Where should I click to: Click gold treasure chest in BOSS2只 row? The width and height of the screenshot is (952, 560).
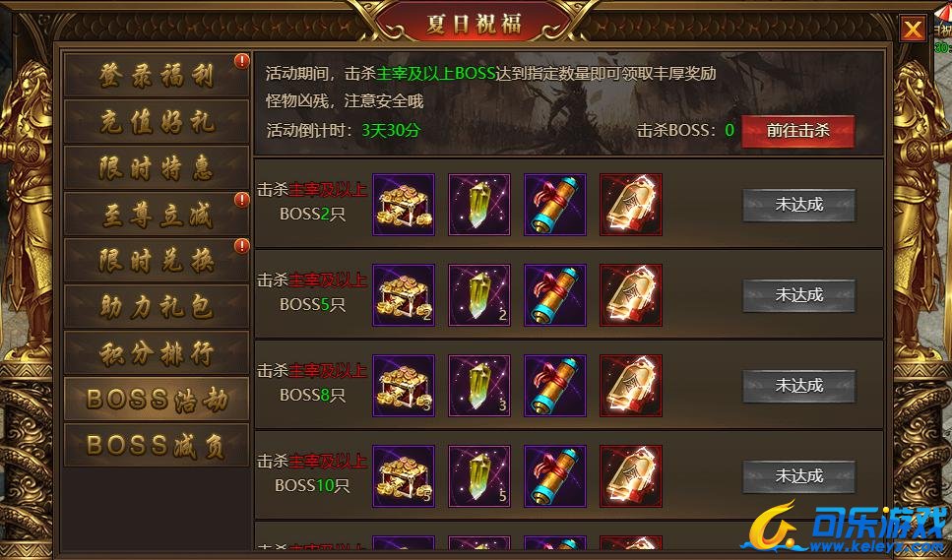[x=403, y=205]
